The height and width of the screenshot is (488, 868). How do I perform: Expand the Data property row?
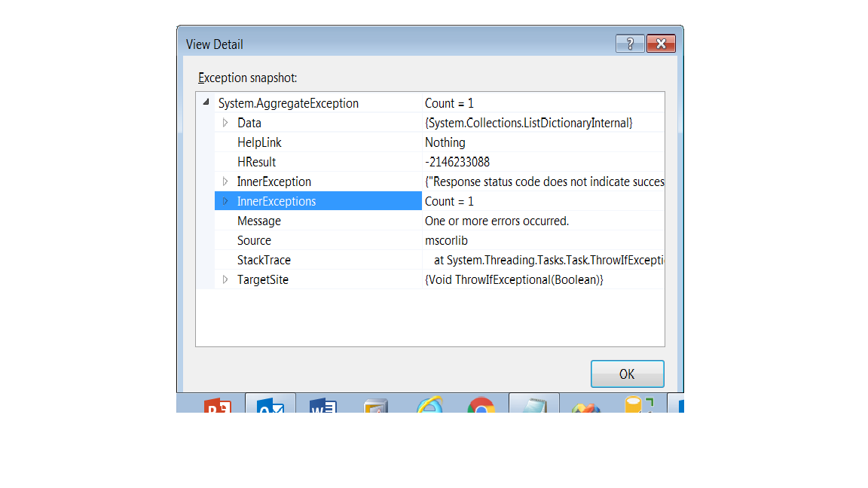(225, 123)
